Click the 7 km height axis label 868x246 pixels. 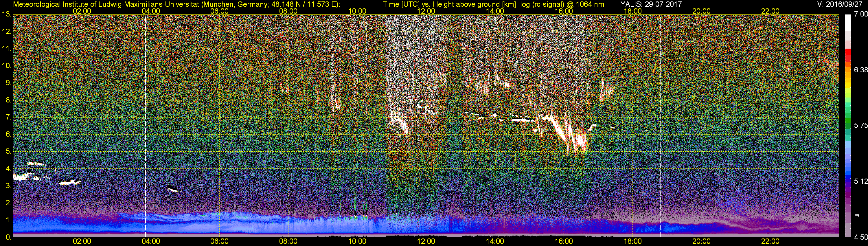8,117
